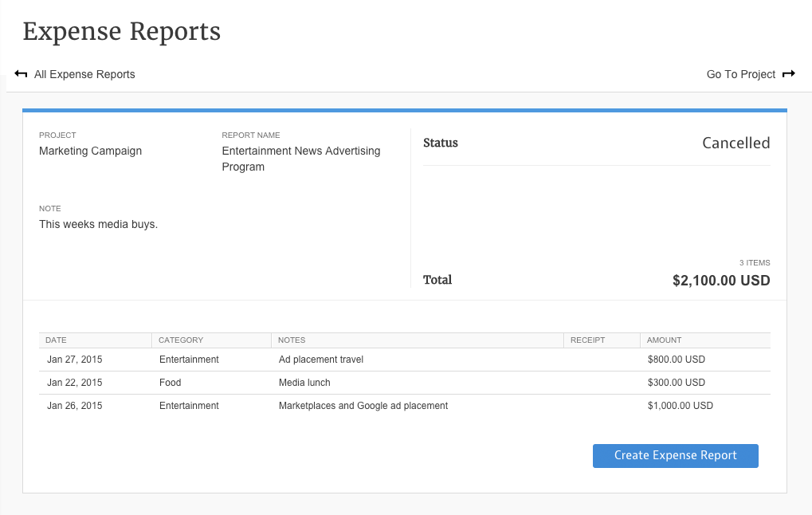The width and height of the screenshot is (812, 515).
Task: Follow the Go To Project link
Action: 740,74
